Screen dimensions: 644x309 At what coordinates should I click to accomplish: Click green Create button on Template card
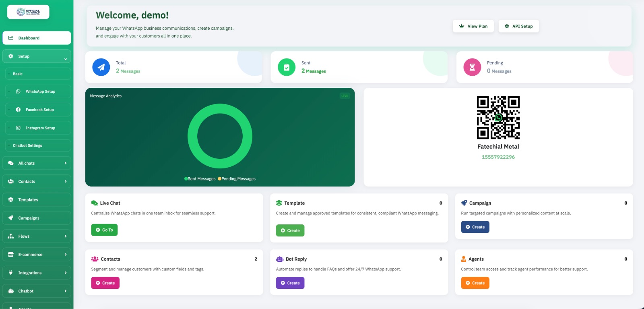290,230
